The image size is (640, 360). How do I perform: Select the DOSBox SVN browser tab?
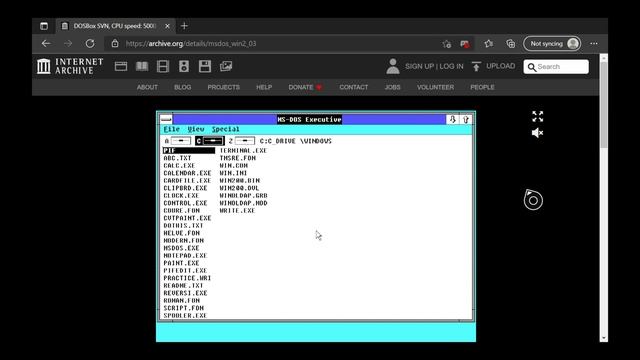[x=116, y=26]
